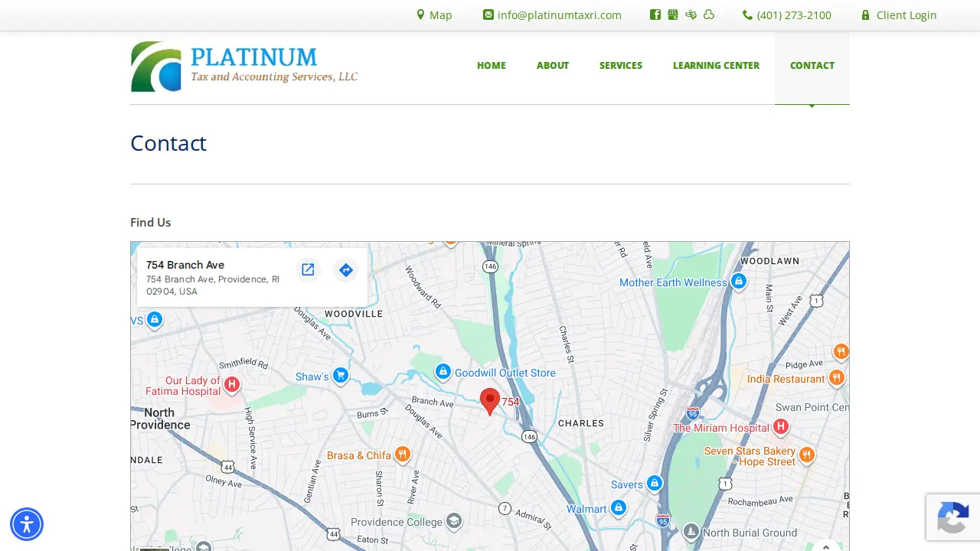Screen dimensions: 980x551
Task: Select the Seven Stars Bakery marker
Action: point(806,455)
